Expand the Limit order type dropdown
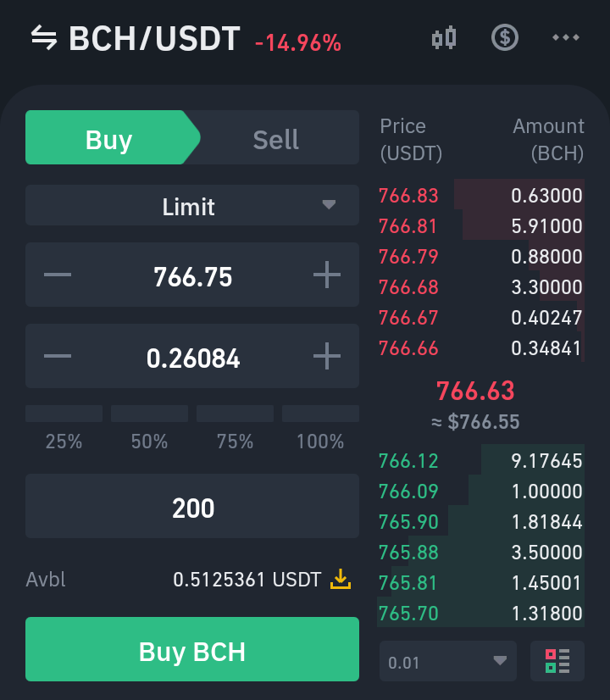The image size is (610, 700). point(192,205)
